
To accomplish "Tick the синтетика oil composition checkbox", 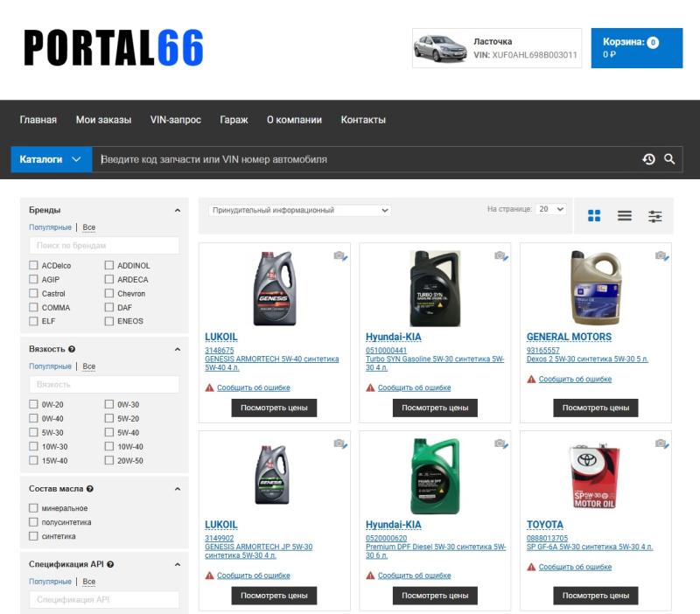I will click(33, 536).
